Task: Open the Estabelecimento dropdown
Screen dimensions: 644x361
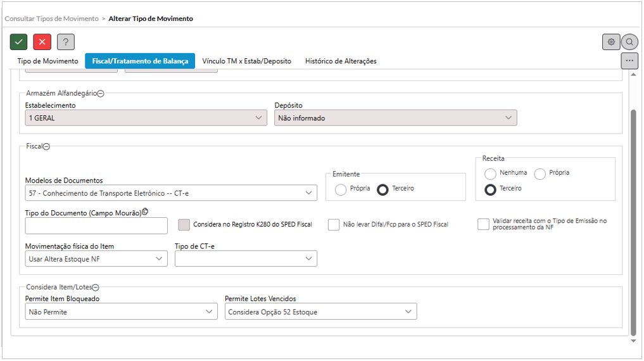Action: [146, 118]
